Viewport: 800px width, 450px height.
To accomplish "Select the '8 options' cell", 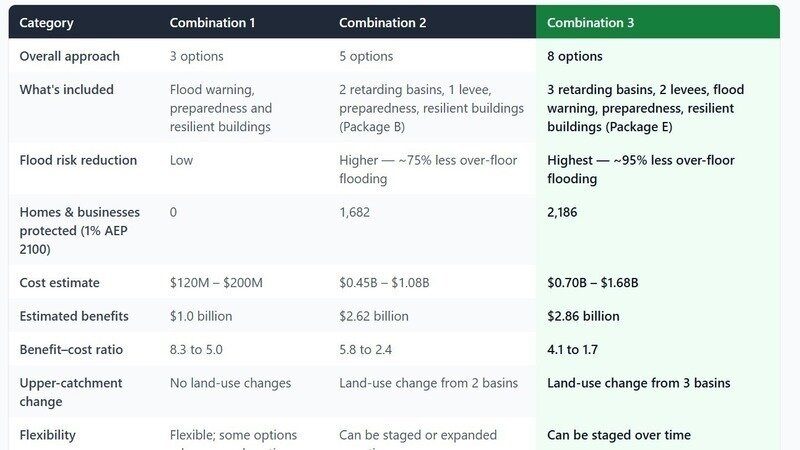I will click(574, 56).
